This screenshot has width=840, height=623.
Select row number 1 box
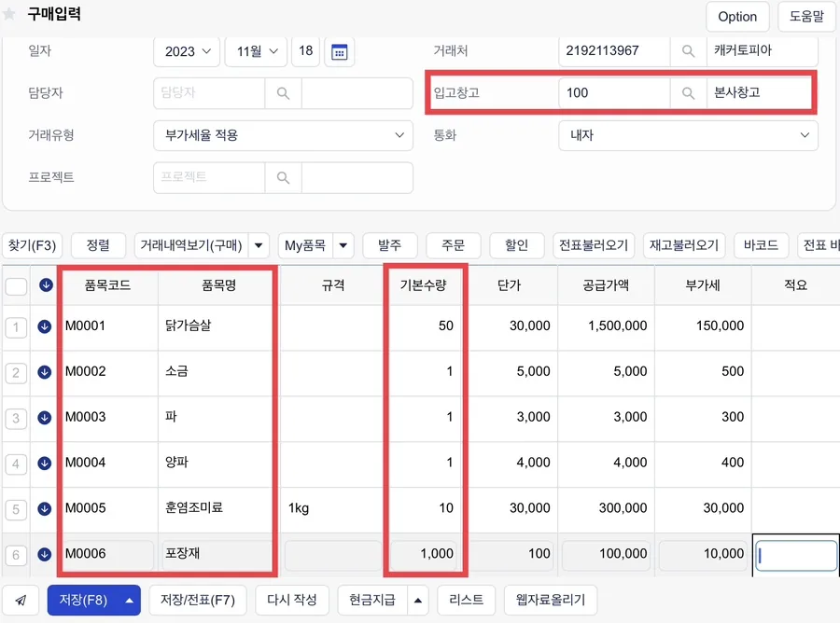pos(16,327)
